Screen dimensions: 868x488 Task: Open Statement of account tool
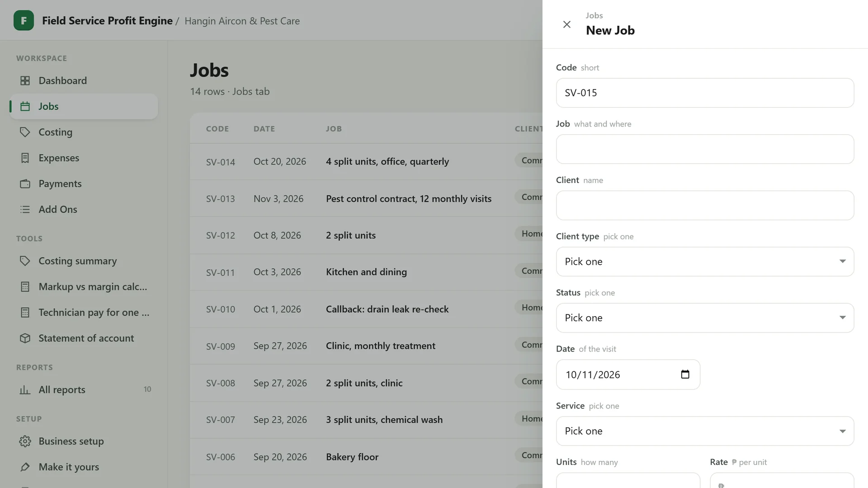tap(84, 338)
